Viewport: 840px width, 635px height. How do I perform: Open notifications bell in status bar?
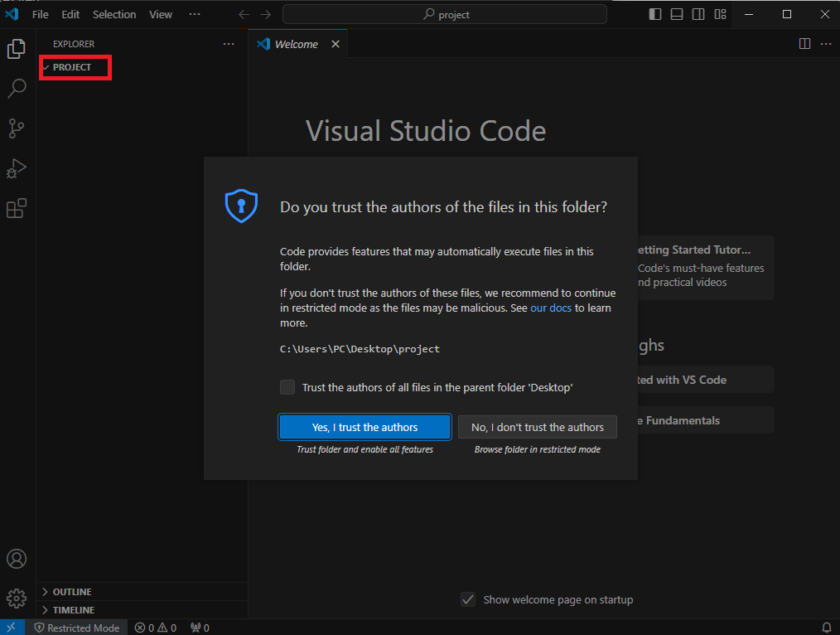coord(827,628)
